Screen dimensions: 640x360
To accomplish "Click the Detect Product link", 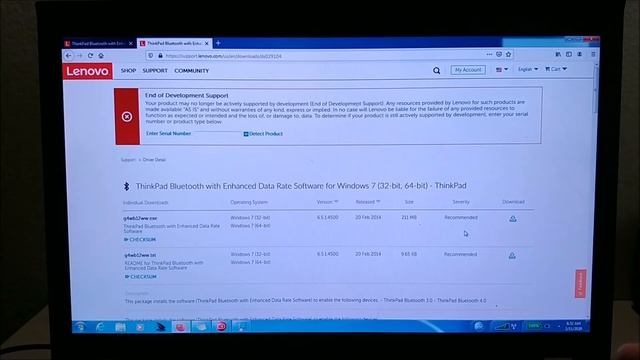I will (263, 134).
